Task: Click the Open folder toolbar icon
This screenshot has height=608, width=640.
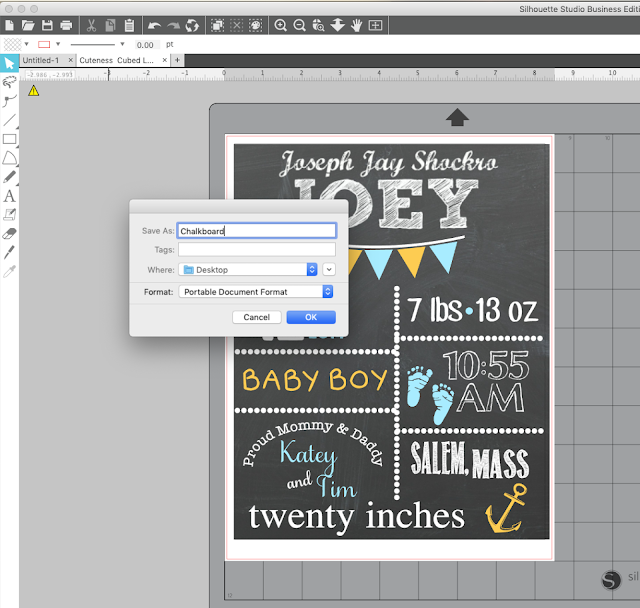Action: [x=28, y=25]
